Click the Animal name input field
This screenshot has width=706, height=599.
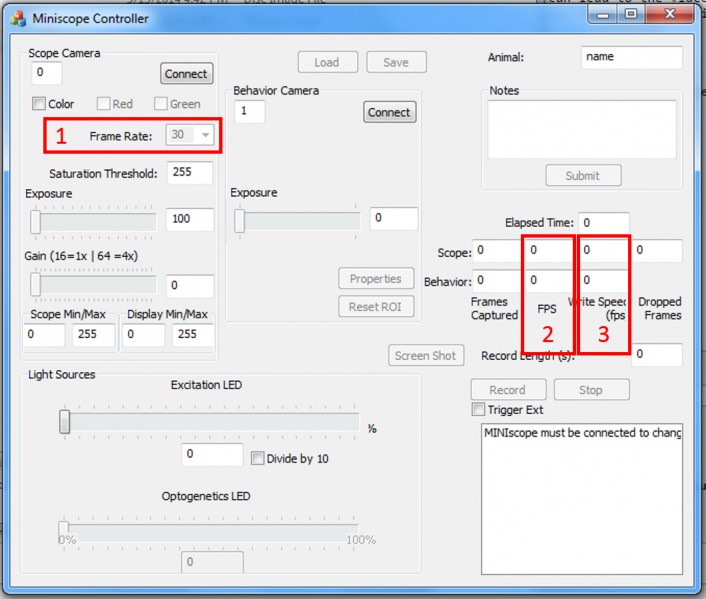coord(631,57)
